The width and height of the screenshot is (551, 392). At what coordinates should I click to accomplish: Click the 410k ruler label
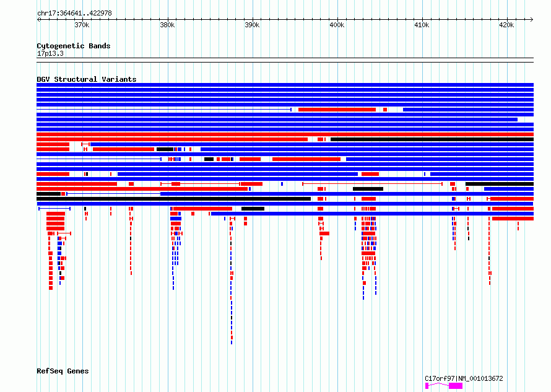coord(422,25)
